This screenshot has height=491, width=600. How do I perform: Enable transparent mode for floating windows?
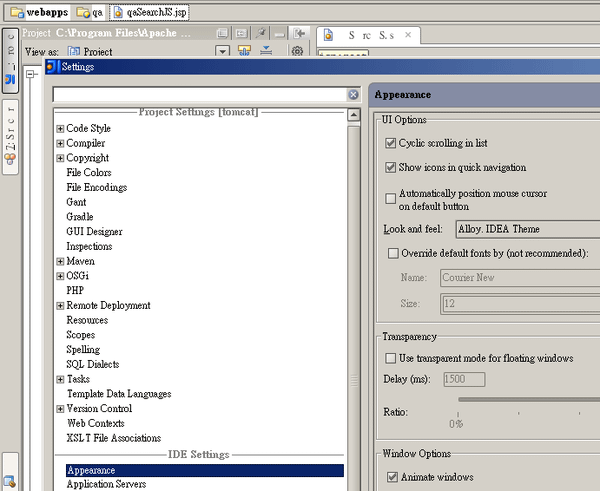(x=390, y=358)
